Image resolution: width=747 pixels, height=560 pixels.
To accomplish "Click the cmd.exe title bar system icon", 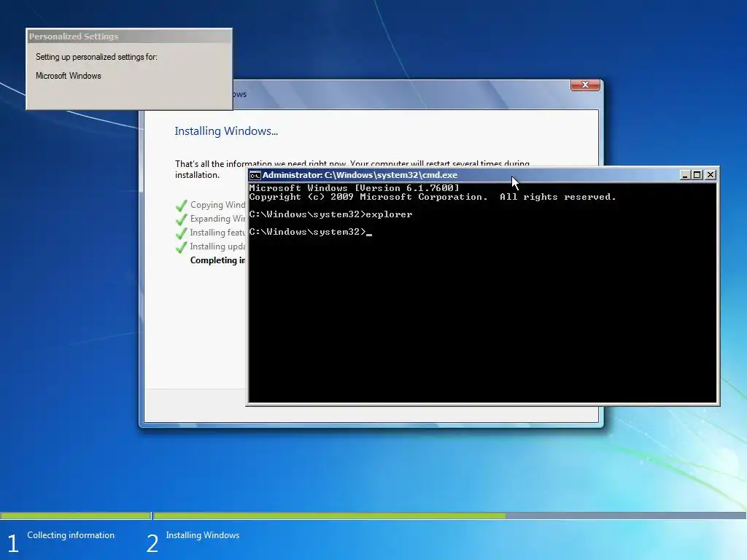I will (x=255, y=175).
